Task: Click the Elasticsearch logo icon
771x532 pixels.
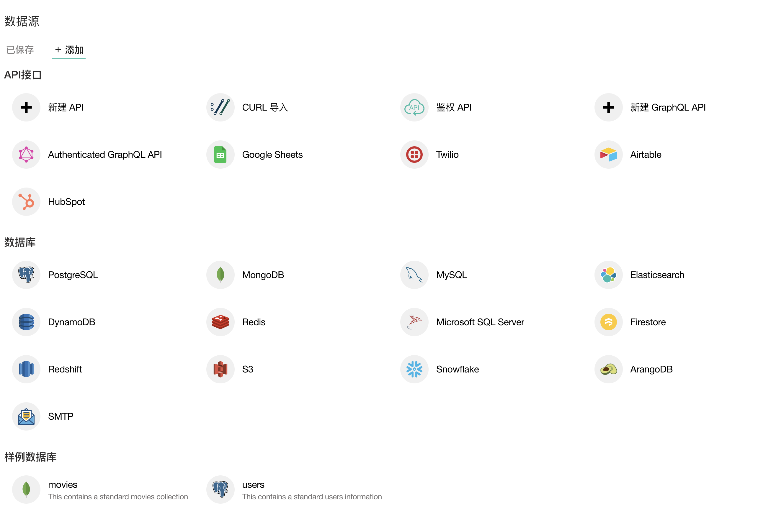Action: pos(608,275)
